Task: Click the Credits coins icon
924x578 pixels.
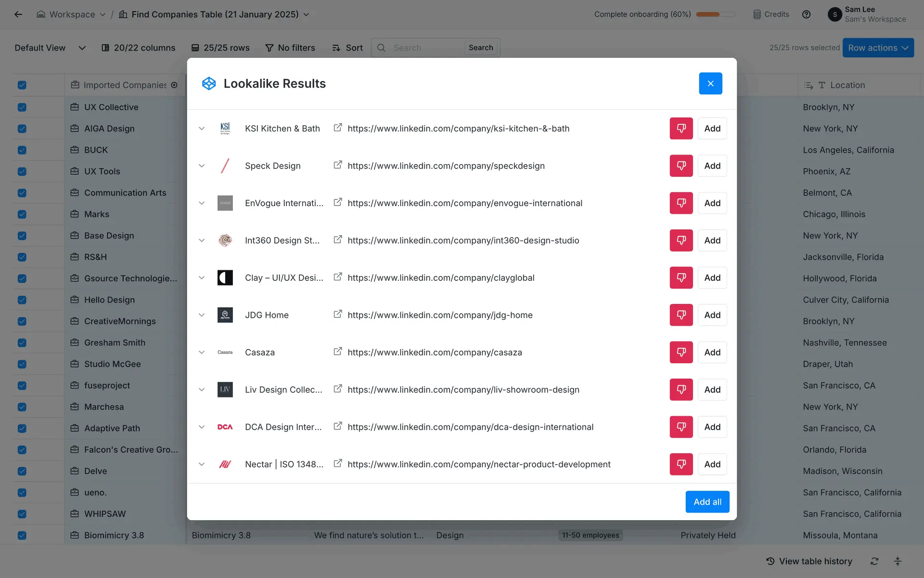Action: [x=757, y=14]
